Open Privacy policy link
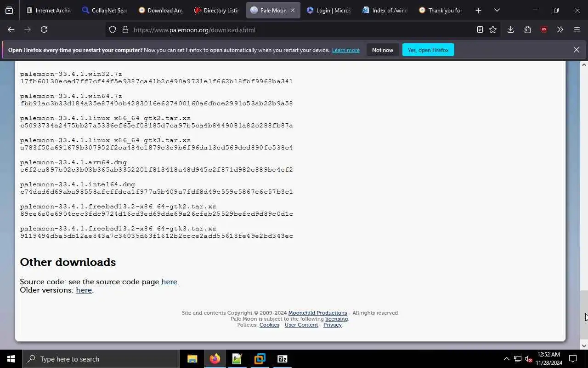The height and width of the screenshot is (368, 588). pyautogui.click(x=333, y=325)
